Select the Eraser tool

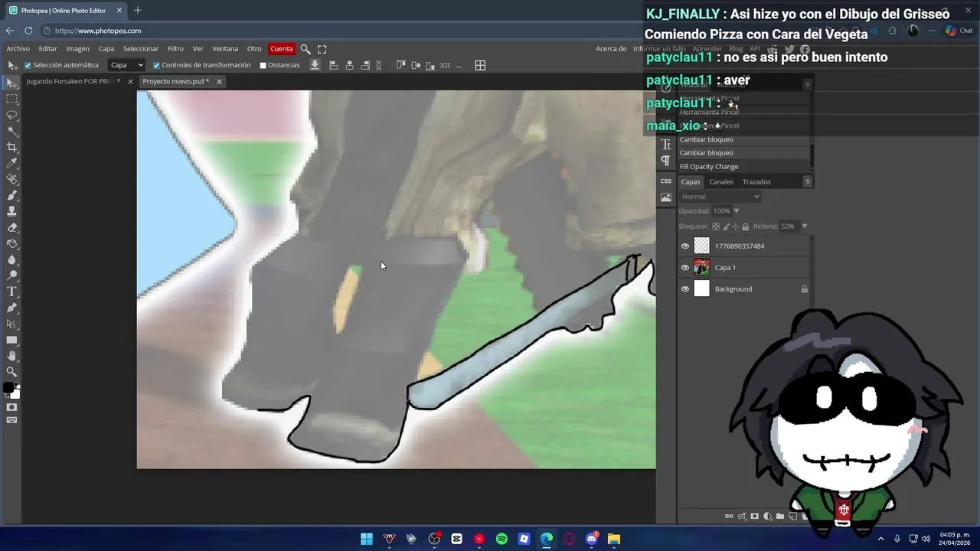tap(11, 227)
